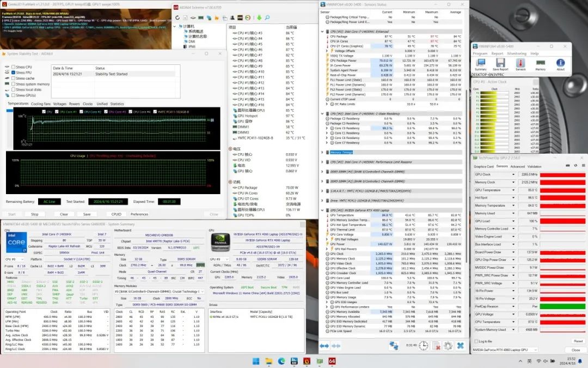The image size is (588, 368).
Task: Open the GPU selector dropdown at GPU-Z bottom
Action: 505,350
